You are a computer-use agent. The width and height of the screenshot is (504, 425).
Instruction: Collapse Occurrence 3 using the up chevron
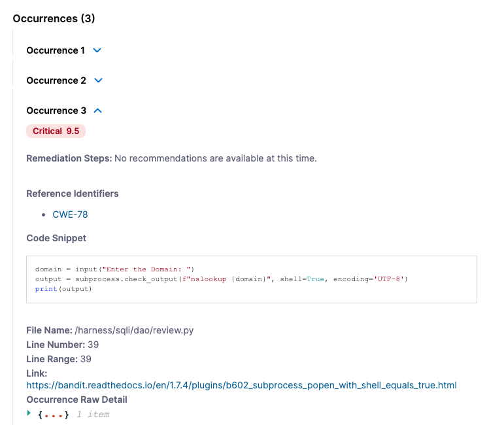tap(99, 110)
